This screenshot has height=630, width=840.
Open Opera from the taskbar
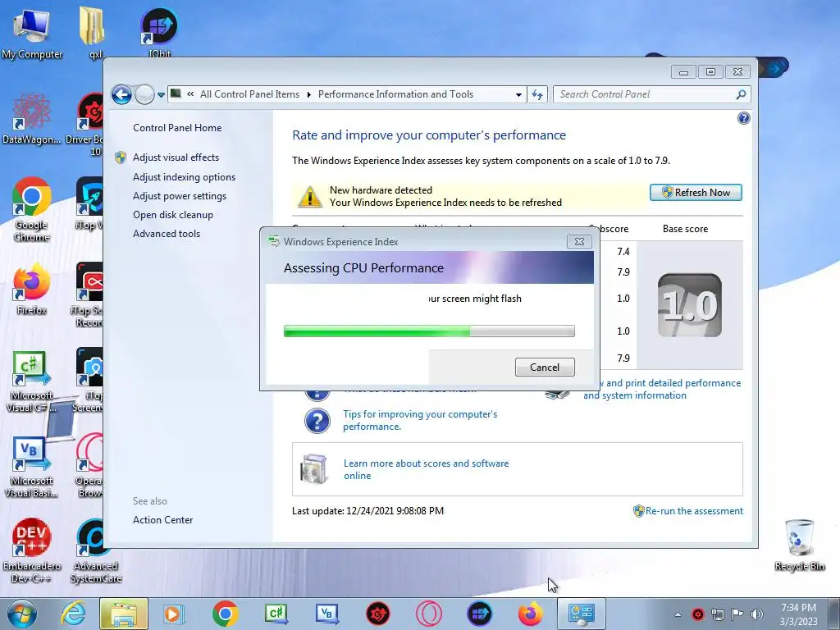point(428,614)
